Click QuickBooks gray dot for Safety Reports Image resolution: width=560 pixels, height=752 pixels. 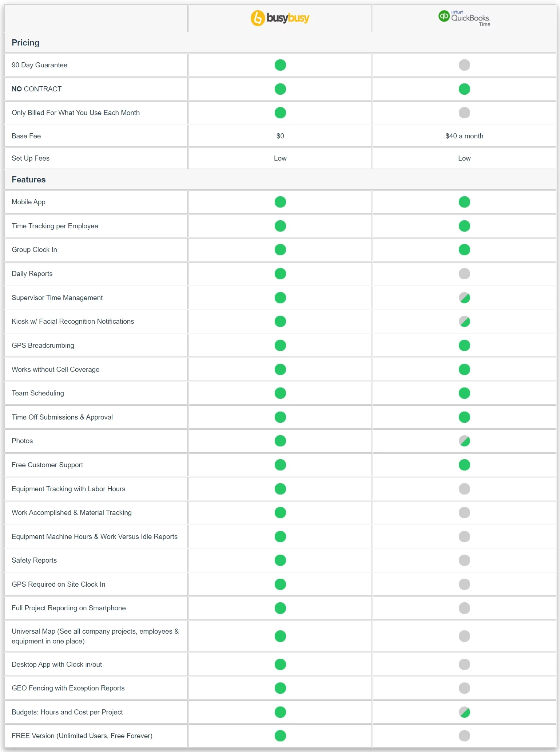point(464,560)
